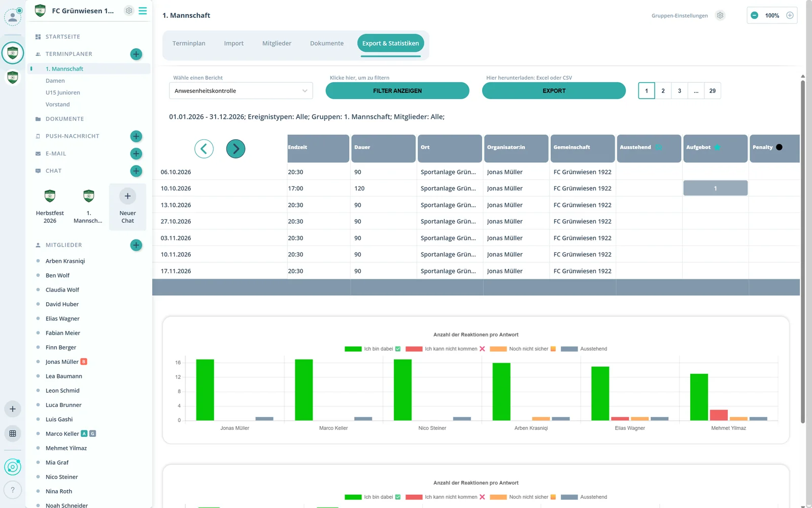Toggle 'Ich kann nicht kommen' in first chart legend
This screenshot has height=508, width=812.
click(x=445, y=349)
